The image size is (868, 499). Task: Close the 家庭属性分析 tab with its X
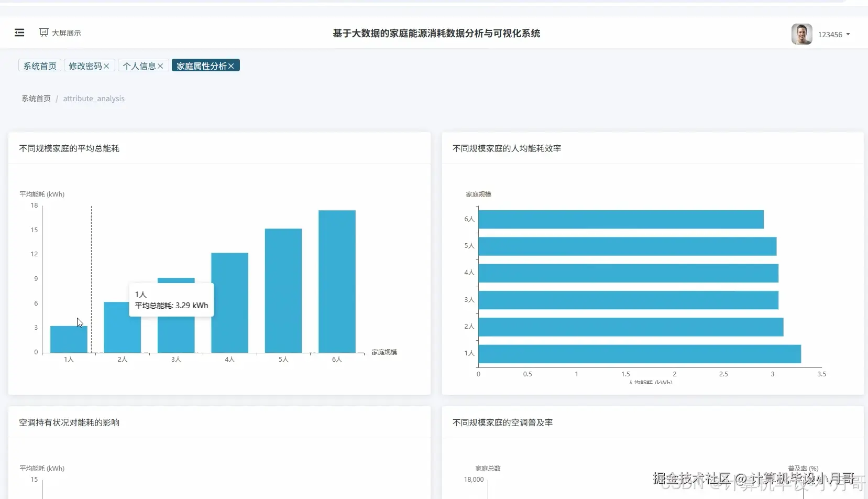pos(231,66)
